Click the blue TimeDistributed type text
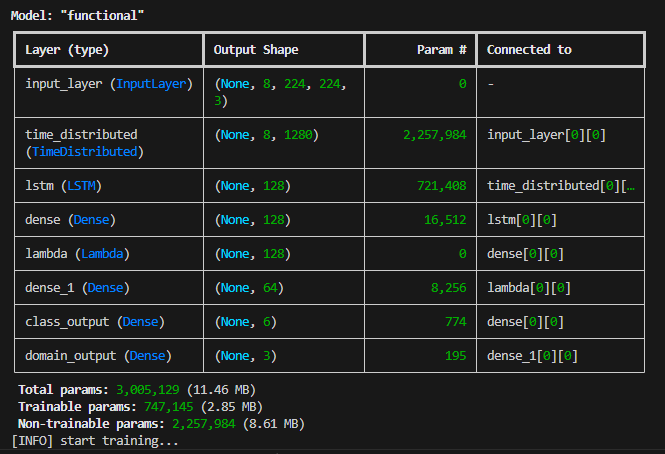The image size is (665, 454). tap(85, 151)
